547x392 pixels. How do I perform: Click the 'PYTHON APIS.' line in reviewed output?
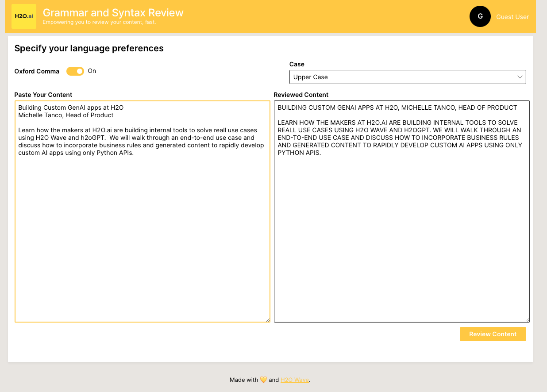pos(299,153)
